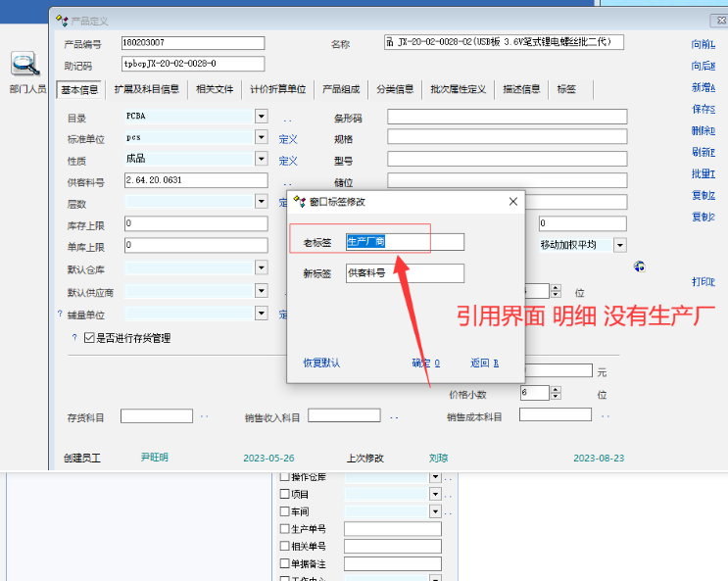Click the small globe icon below 移动加权平均
The image size is (728, 581).
[639, 266]
